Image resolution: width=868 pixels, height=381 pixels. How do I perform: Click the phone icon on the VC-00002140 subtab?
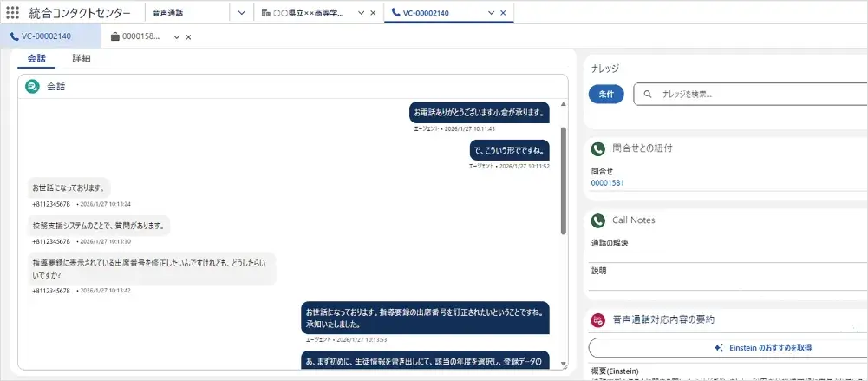(15, 36)
